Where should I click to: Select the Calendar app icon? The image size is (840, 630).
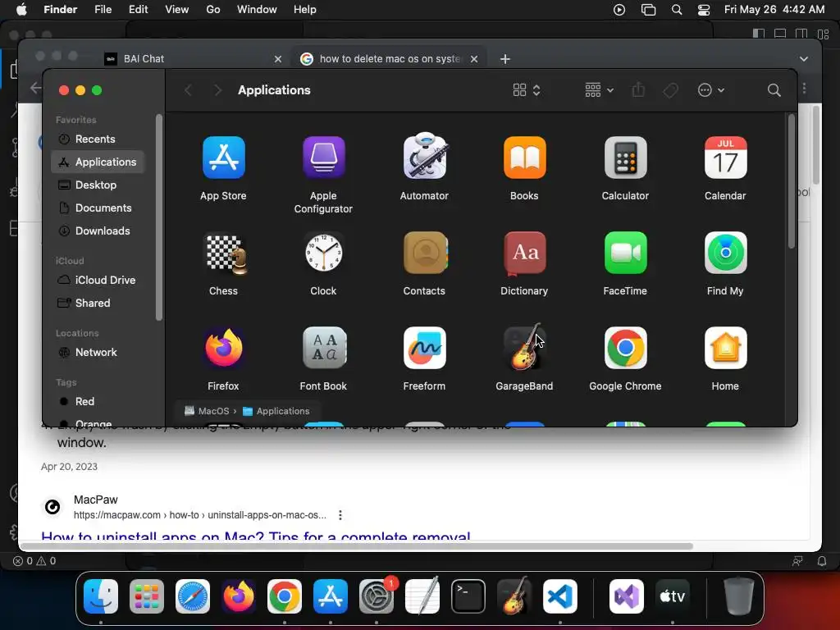coord(725,157)
